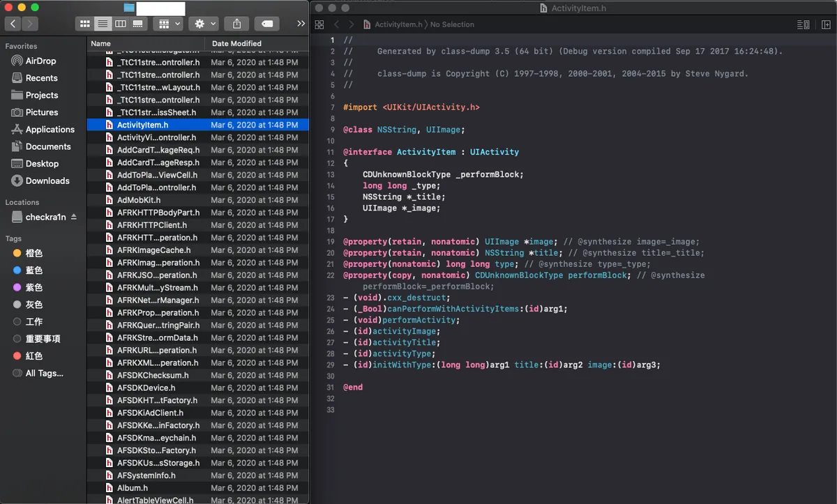Go back in Finder history
Image resolution: width=837 pixels, height=504 pixels.
[x=13, y=24]
